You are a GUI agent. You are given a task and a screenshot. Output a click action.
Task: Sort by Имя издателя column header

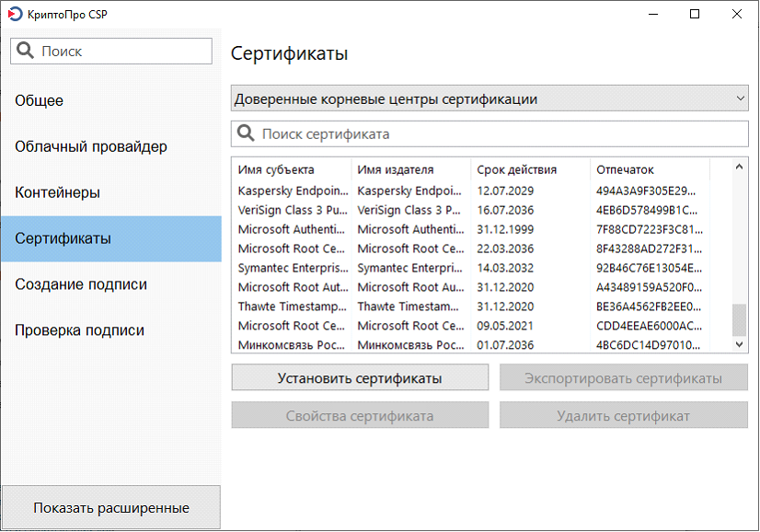(x=411, y=169)
